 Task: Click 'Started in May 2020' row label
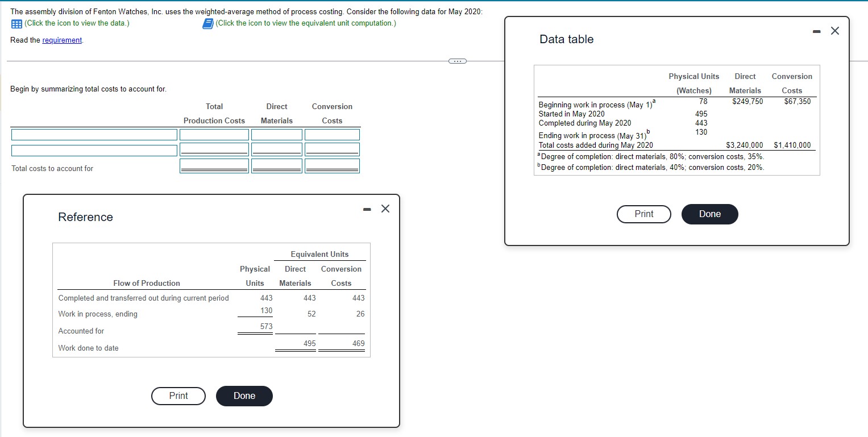click(x=572, y=114)
